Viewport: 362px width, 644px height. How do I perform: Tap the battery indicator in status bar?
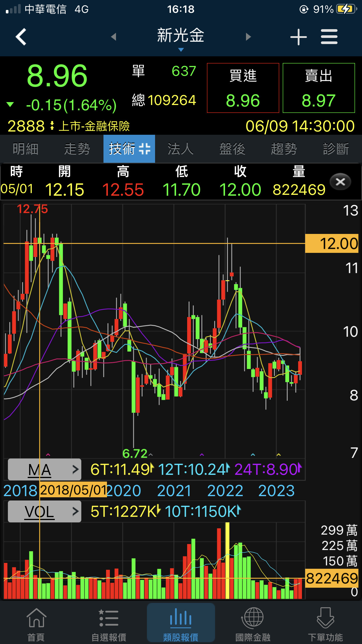(x=346, y=9)
